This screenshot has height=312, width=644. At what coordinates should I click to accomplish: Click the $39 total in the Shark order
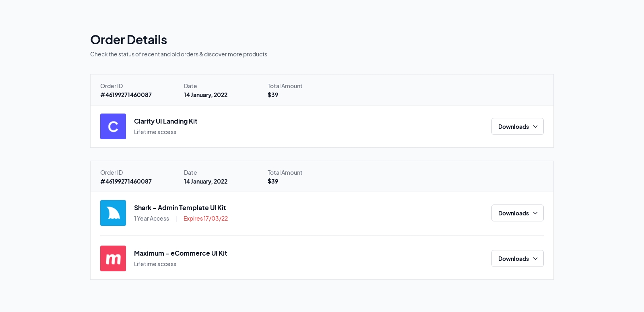point(273,182)
